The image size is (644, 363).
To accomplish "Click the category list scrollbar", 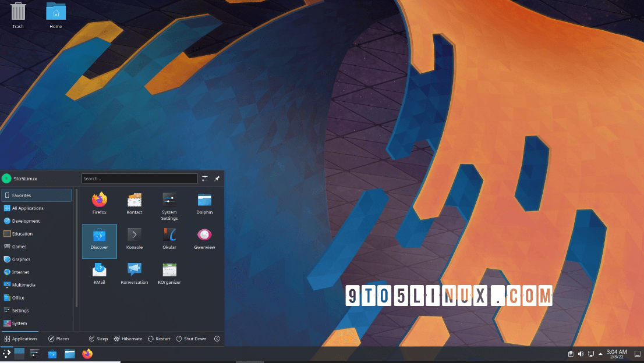I will pyautogui.click(x=76, y=248).
